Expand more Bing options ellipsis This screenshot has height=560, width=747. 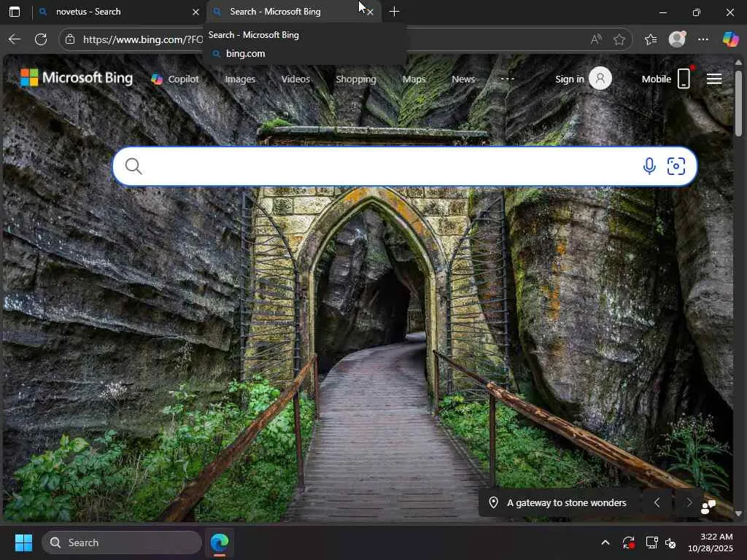coord(508,79)
